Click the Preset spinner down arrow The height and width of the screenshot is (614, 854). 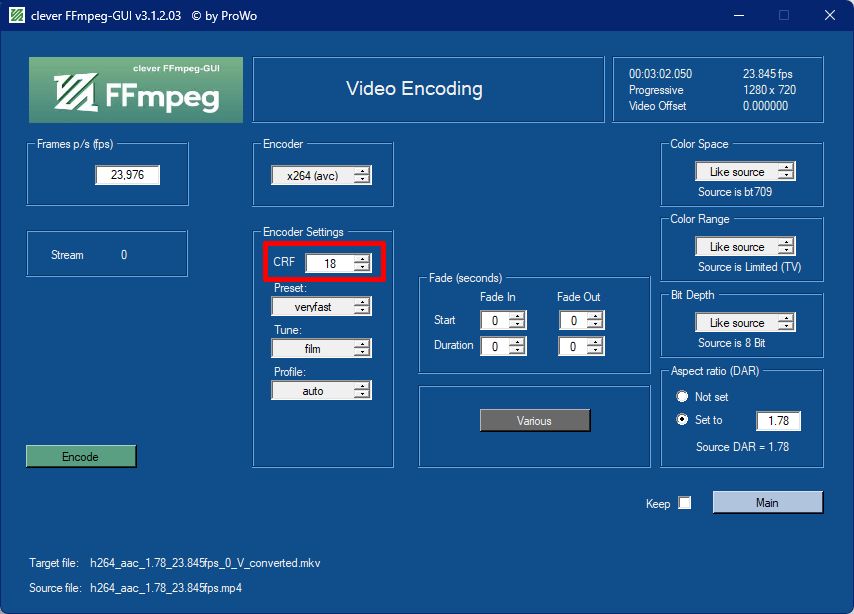362,311
